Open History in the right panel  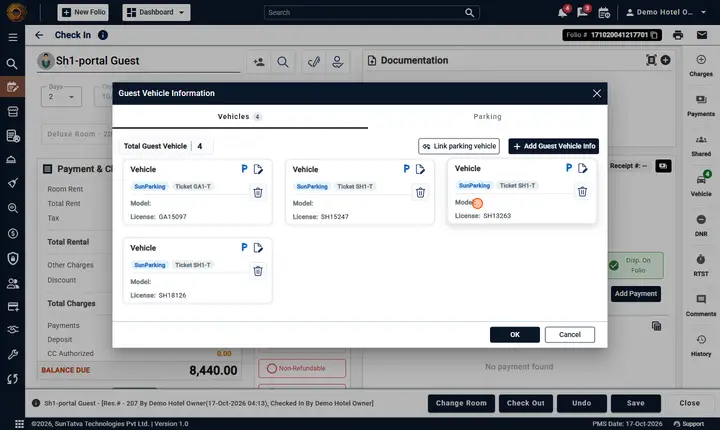click(701, 345)
